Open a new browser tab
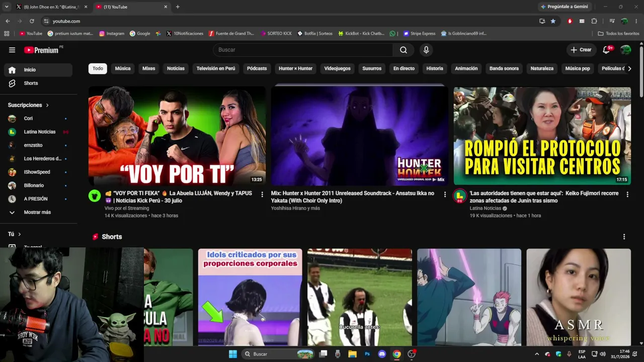644x362 pixels. coord(178,7)
